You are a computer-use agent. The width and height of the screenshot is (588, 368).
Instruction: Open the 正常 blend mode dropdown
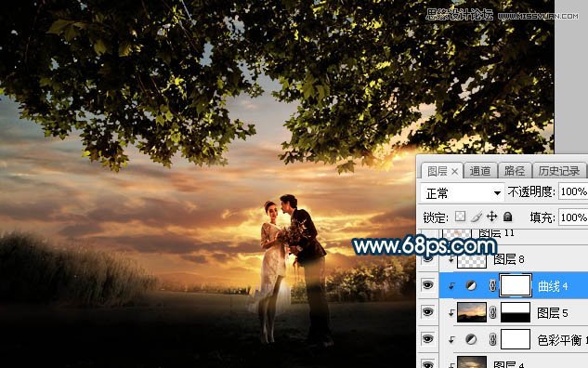(x=462, y=193)
